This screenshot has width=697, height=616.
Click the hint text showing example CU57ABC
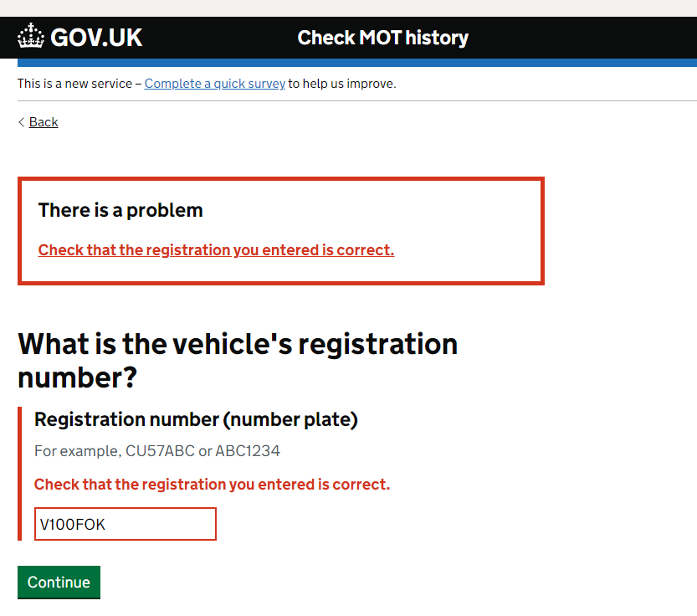click(x=157, y=451)
